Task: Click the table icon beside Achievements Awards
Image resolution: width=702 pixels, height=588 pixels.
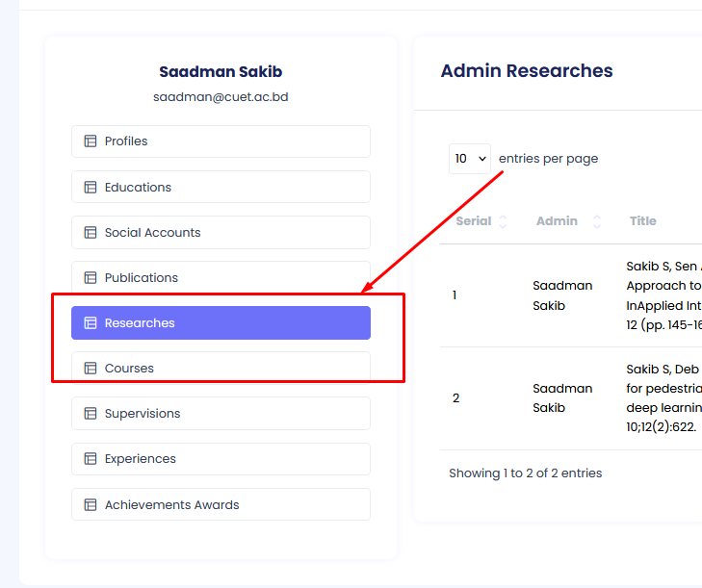Action: (91, 505)
